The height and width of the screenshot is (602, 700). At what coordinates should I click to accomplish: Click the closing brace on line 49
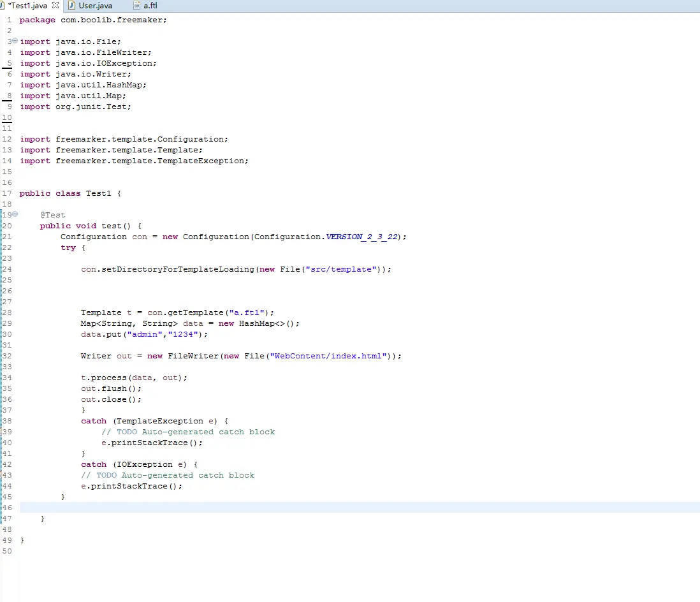click(x=22, y=540)
